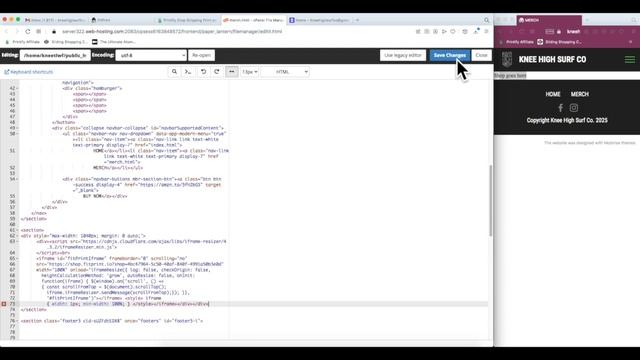Click KNEE HIGH SURF CO site title
The height and width of the screenshot is (360, 640).
coord(552,60)
